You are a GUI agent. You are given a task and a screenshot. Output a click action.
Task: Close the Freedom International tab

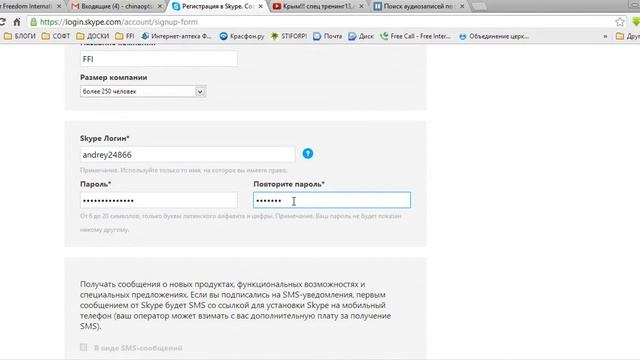(59, 7)
